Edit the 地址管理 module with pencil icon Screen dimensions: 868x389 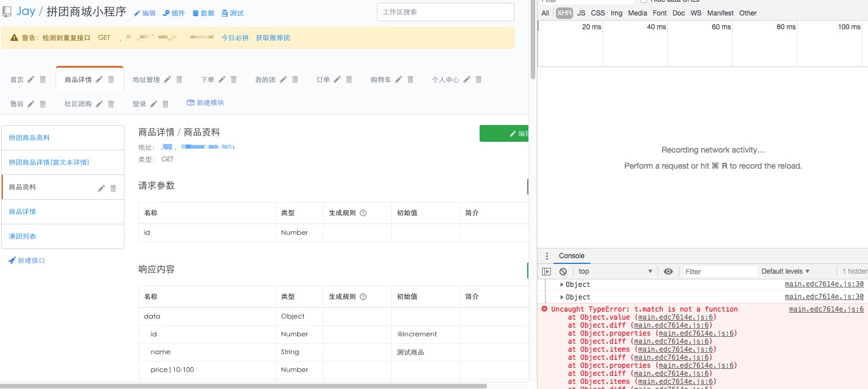[x=168, y=80]
